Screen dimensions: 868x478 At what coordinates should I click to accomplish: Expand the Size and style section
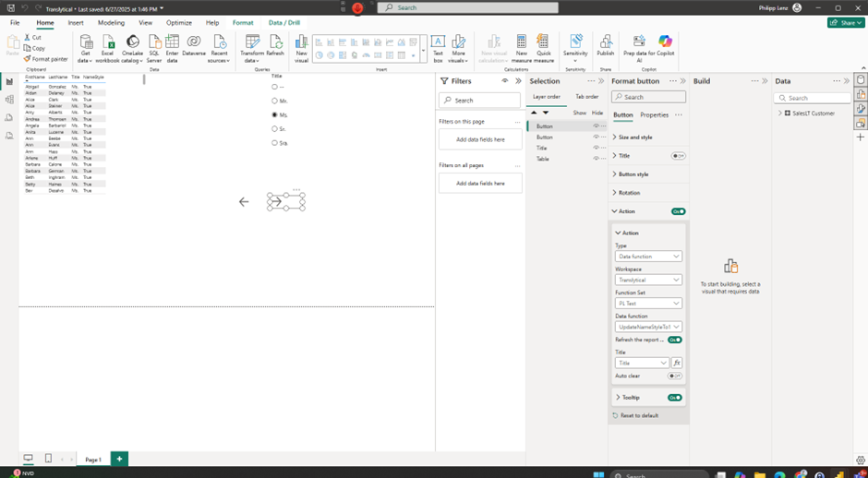pos(635,137)
